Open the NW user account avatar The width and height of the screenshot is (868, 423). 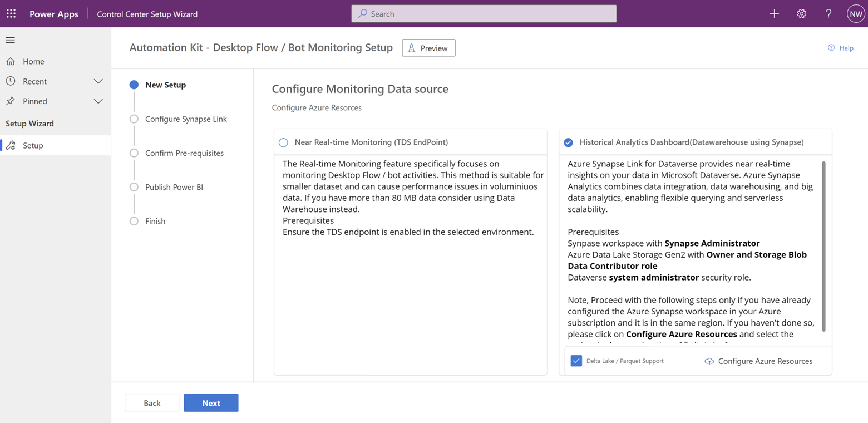coord(856,14)
